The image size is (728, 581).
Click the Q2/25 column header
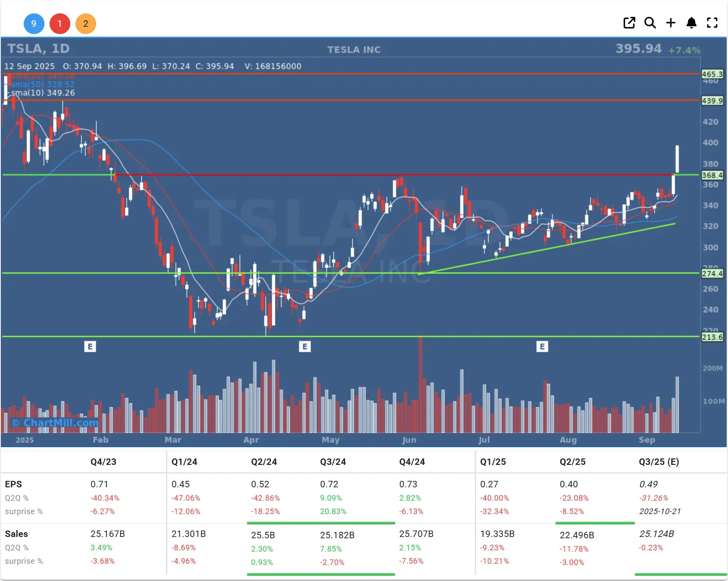573,461
